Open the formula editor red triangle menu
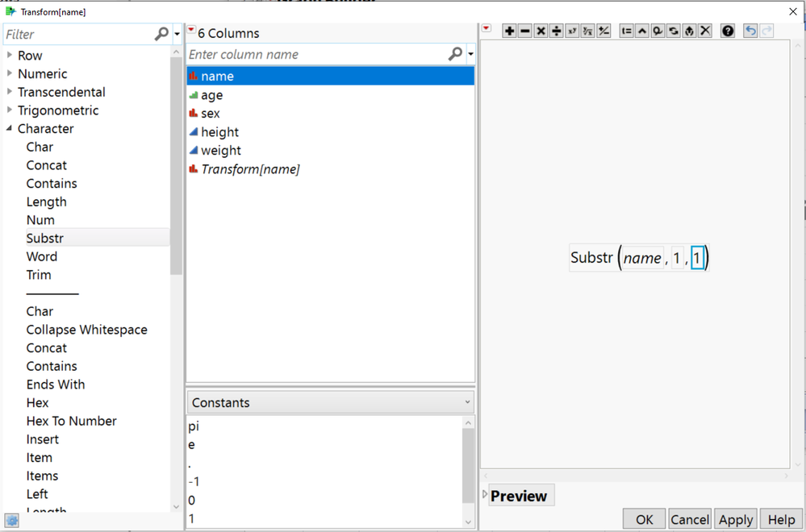This screenshot has width=806, height=532. pos(487,29)
